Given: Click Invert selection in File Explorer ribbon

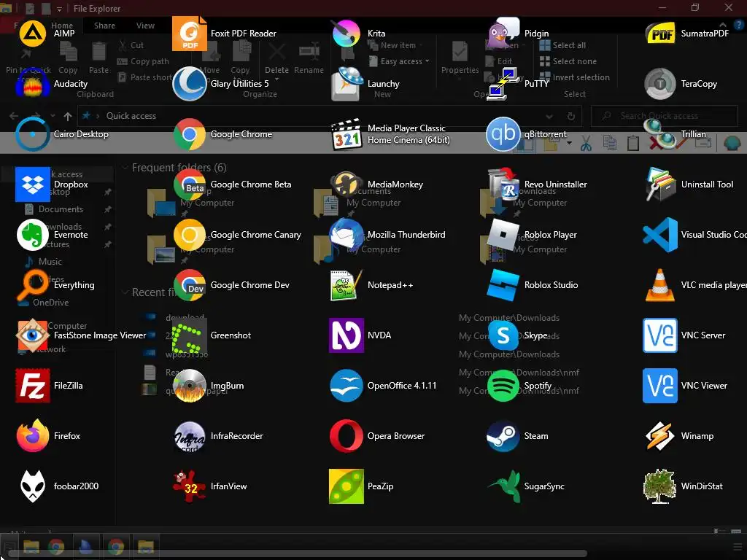Looking at the screenshot, I should 575,77.
